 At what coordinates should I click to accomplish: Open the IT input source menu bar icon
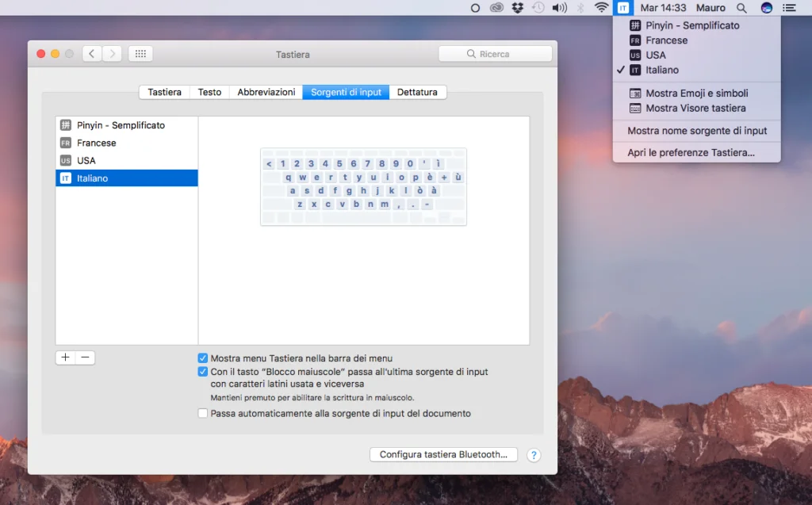(x=623, y=8)
